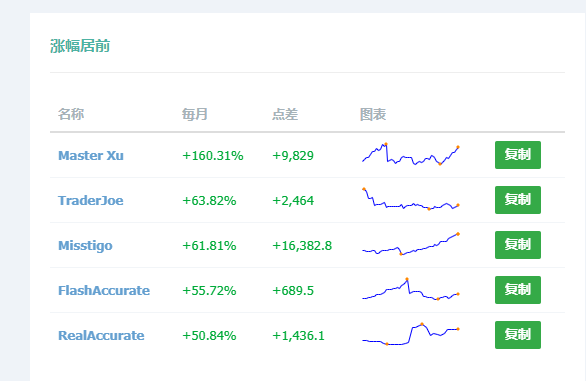This screenshot has height=381, width=586.
Task: View RealAccurate sparkline chart
Action: pos(410,334)
